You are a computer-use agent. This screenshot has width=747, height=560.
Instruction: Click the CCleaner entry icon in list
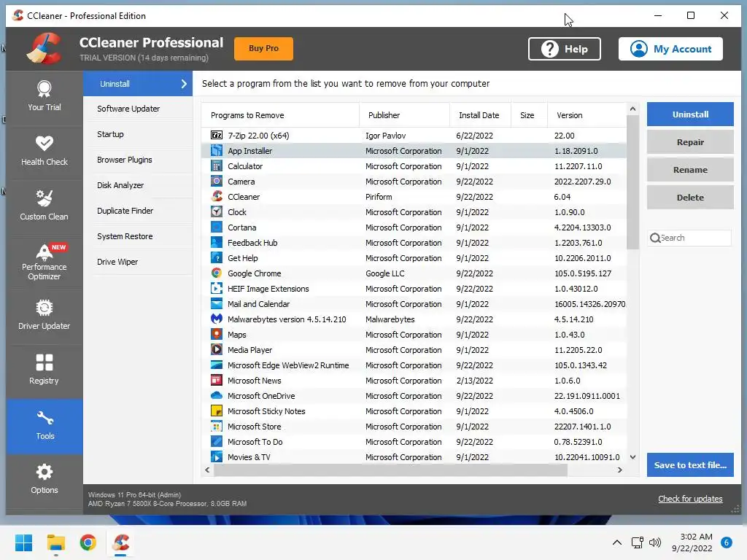tap(216, 196)
